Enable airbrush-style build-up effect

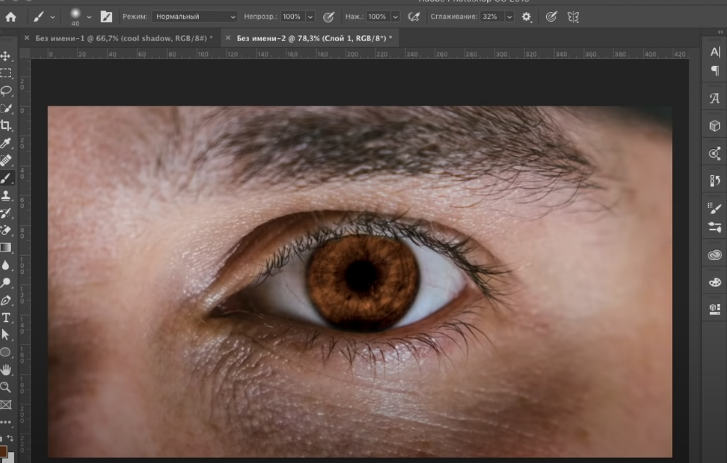coord(414,17)
